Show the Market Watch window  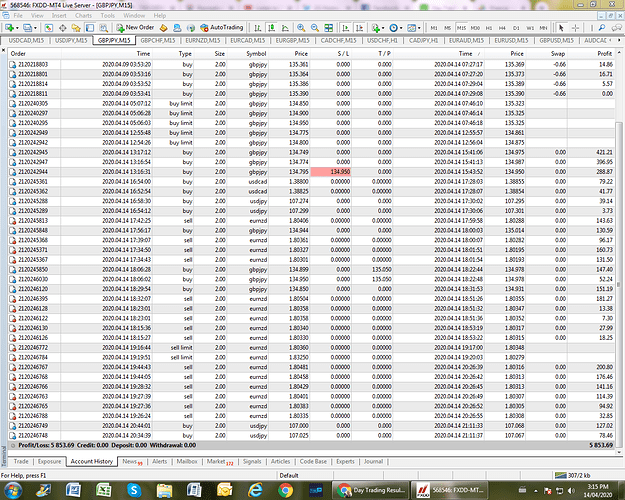[49, 28]
